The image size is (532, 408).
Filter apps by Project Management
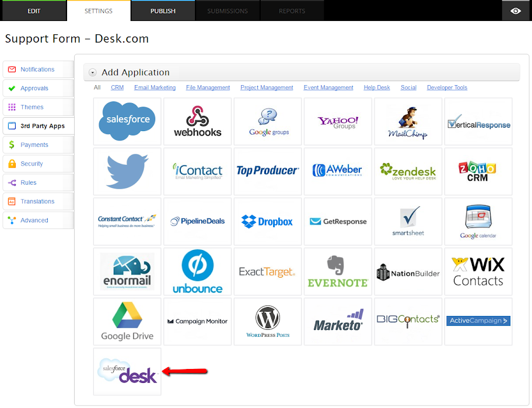click(x=267, y=87)
